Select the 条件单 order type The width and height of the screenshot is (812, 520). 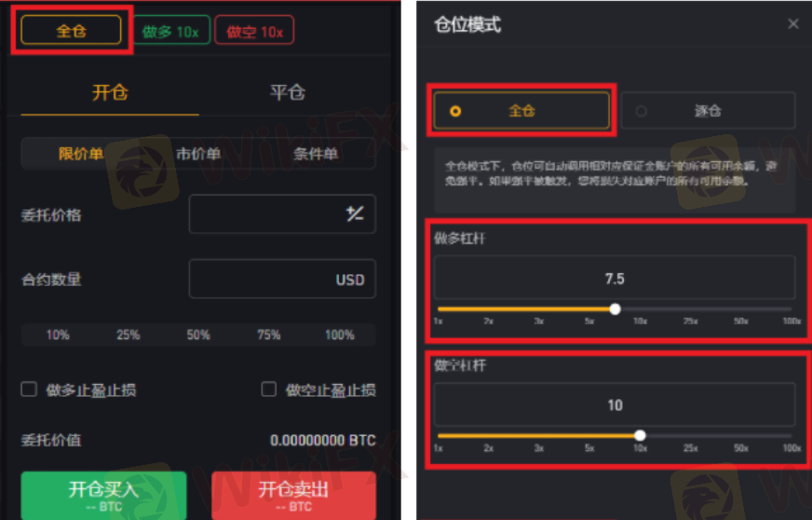(316, 154)
